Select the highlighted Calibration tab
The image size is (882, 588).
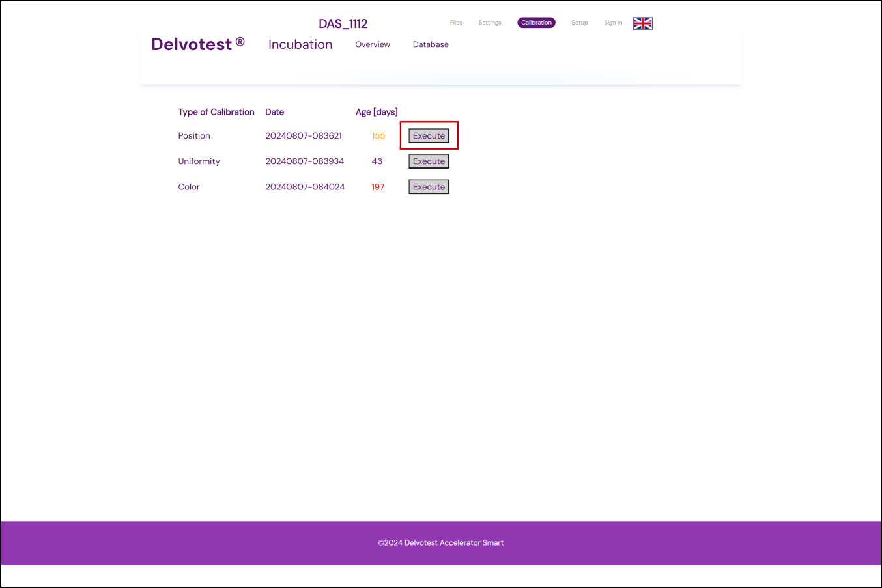536,23
